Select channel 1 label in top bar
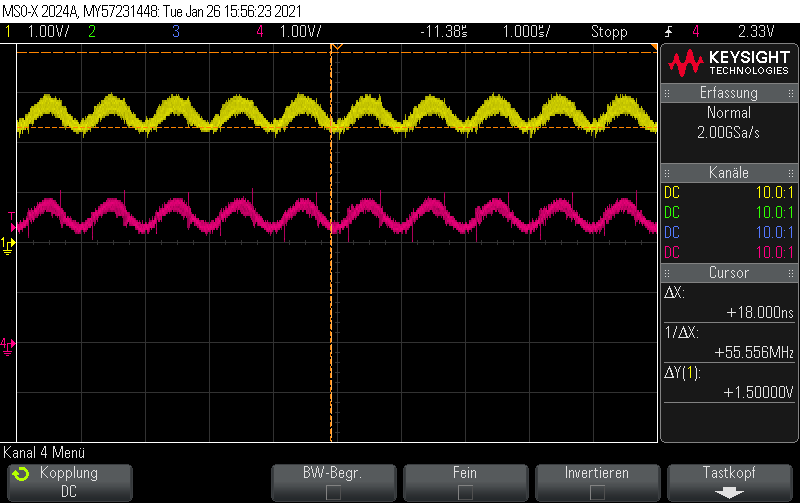Viewport: 800px width, 503px height. (8, 32)
